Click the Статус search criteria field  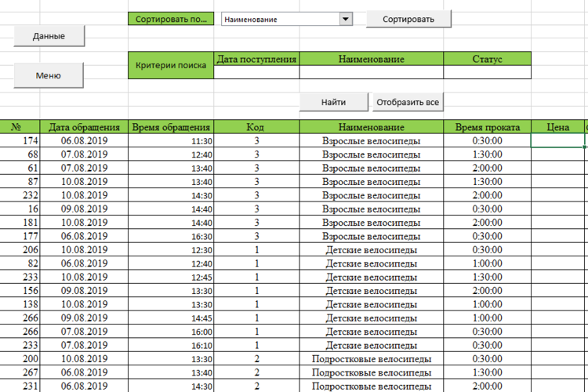[x=487, y=72]
